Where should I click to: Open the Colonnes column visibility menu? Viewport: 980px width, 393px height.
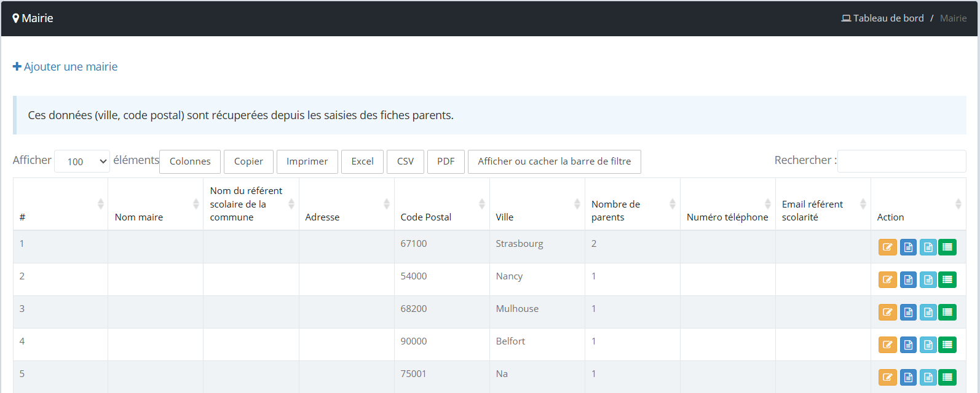point(190,161)
